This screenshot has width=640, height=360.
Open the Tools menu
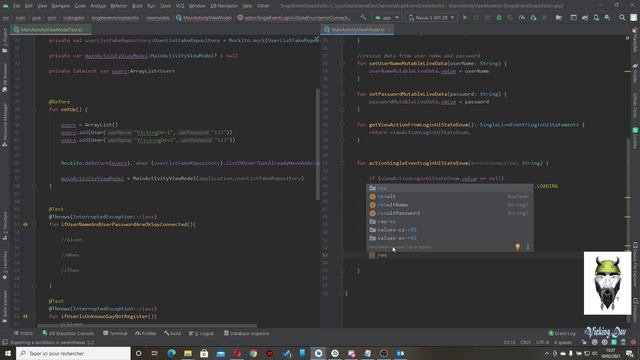pos(165,6)
